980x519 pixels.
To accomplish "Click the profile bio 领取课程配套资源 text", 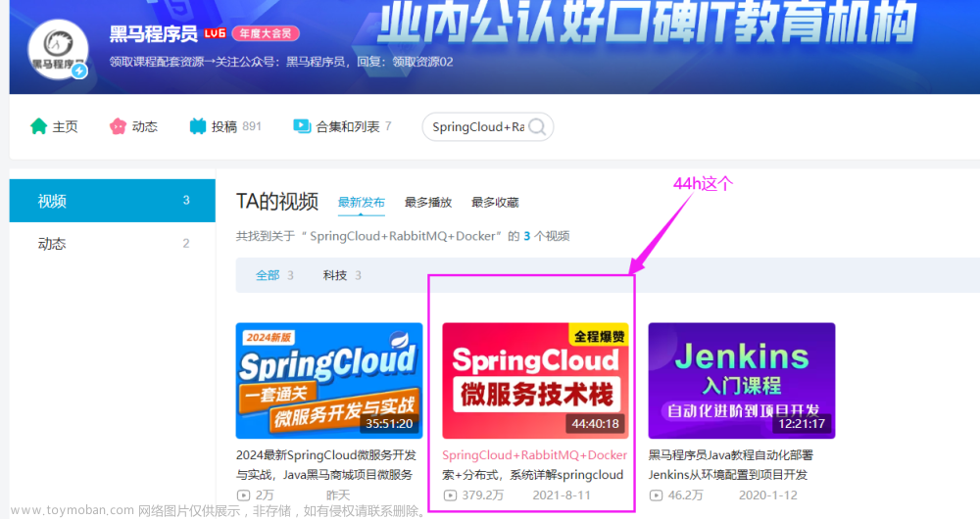I will pos(281,62).
